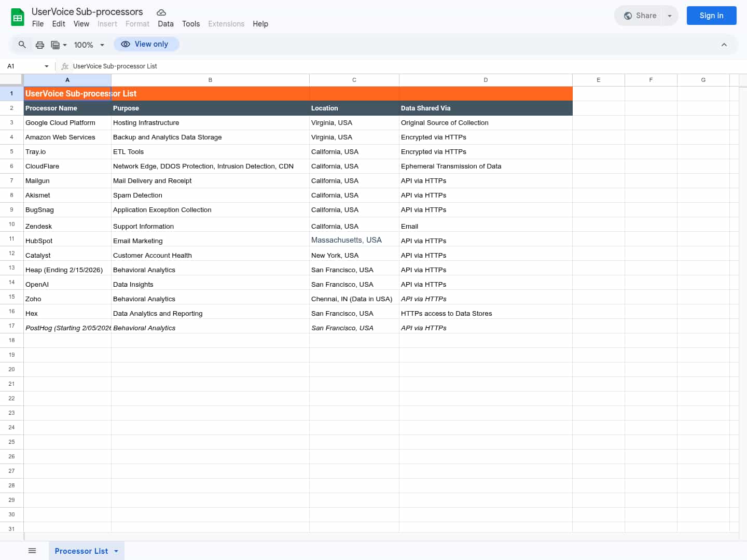The height and width of the screenshot is (560, 747).
Task: Click the Google Sheets home logo
Action: tap(18, 17)
